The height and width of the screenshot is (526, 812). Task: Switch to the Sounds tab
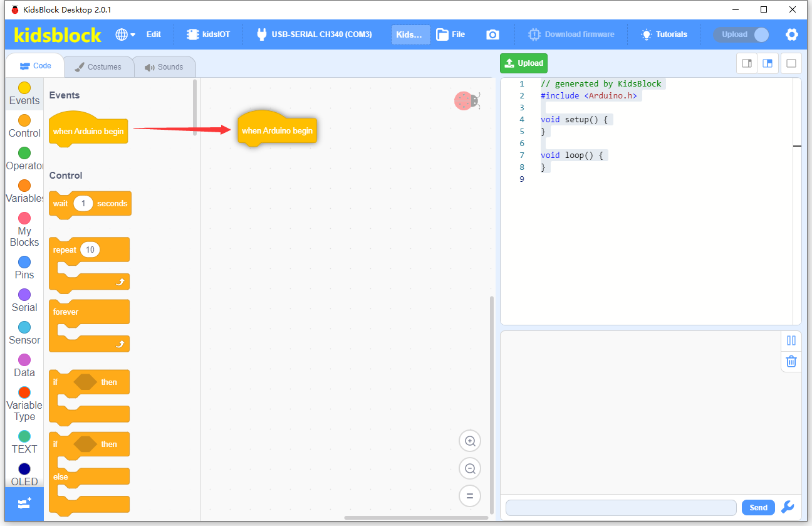pyautogui.click(x=164, y=67)
